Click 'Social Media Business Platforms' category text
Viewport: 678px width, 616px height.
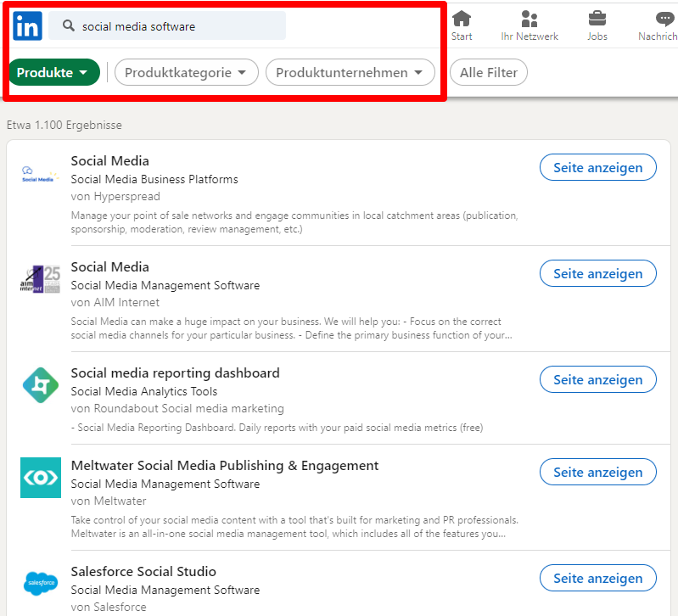click(154, 179)
